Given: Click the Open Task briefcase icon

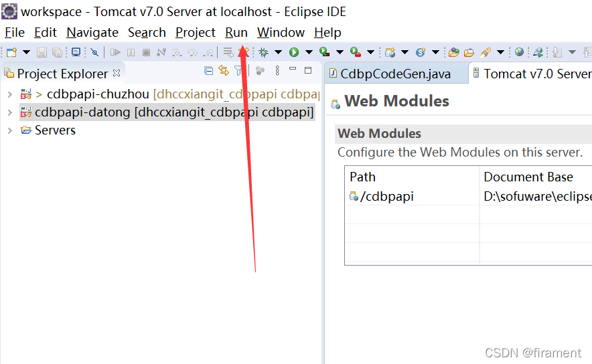Looking at the screenshot, I should [x=469, y=52].
